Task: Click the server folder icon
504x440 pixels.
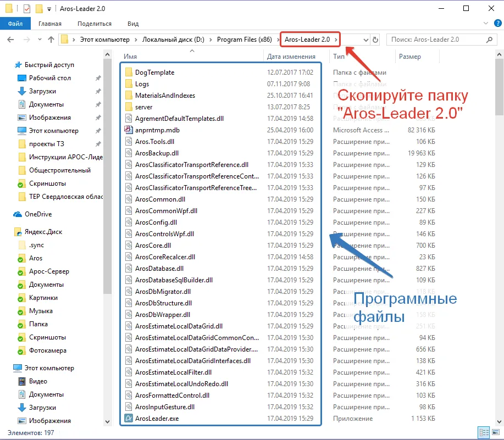Action: coord(129,107)
